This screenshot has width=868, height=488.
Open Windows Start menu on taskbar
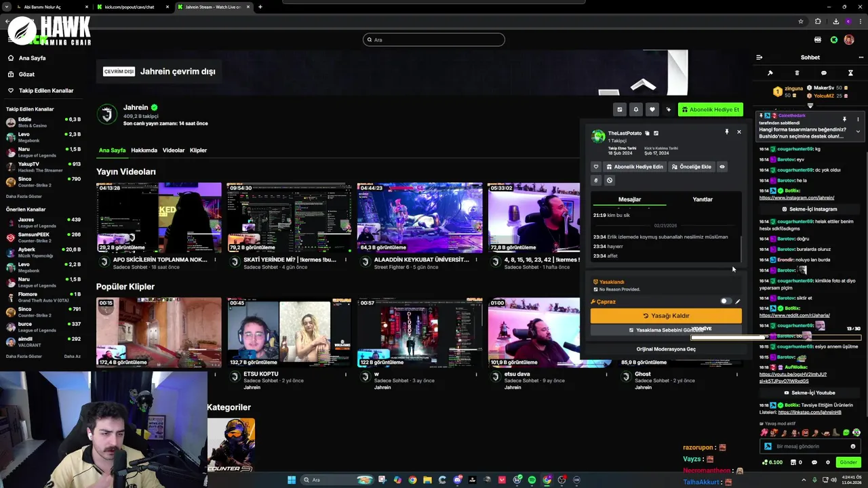point(292,480)
